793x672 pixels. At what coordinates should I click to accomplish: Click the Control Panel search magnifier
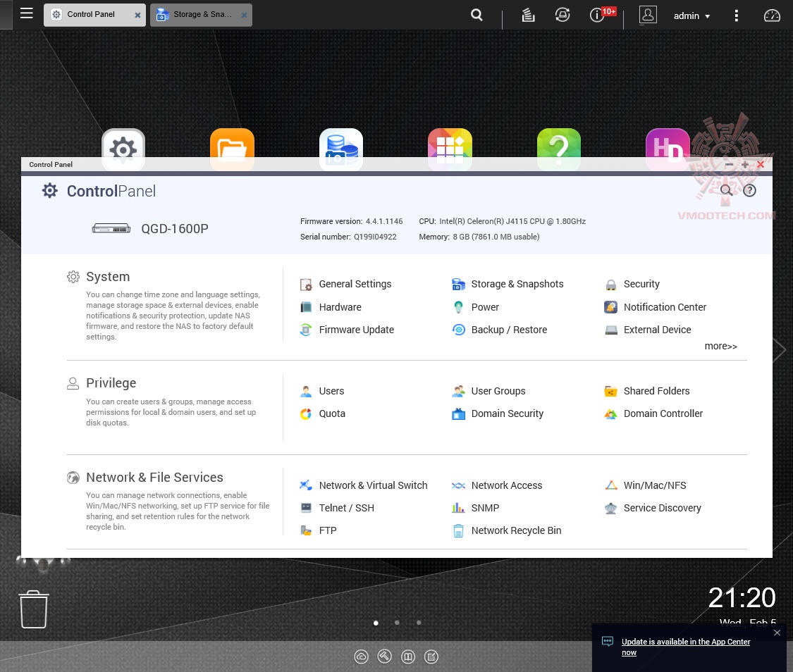point(726,190)
